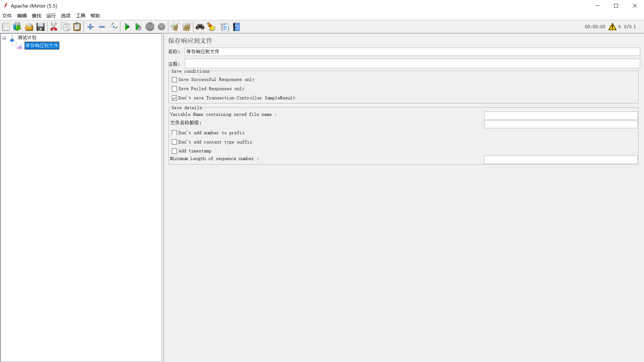The image size is (644, 362).
Task: Check Don't add content type suffix
Action: 174,142
